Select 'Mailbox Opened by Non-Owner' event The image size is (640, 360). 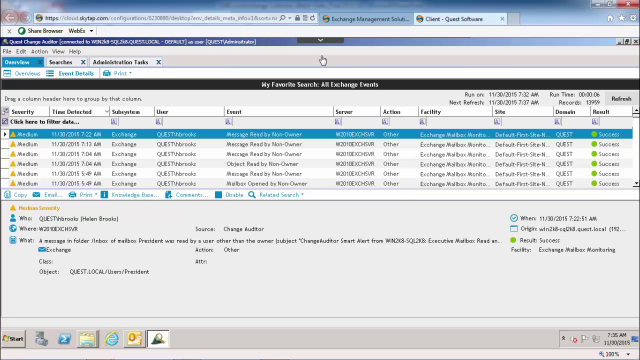(x=317, y=184)
